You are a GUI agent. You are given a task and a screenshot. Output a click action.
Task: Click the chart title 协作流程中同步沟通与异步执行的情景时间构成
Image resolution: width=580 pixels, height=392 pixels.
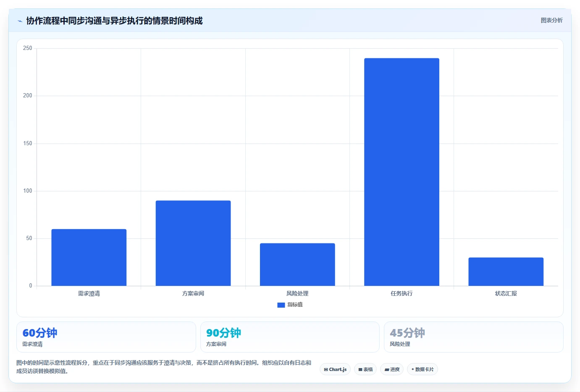pos(114,21)
